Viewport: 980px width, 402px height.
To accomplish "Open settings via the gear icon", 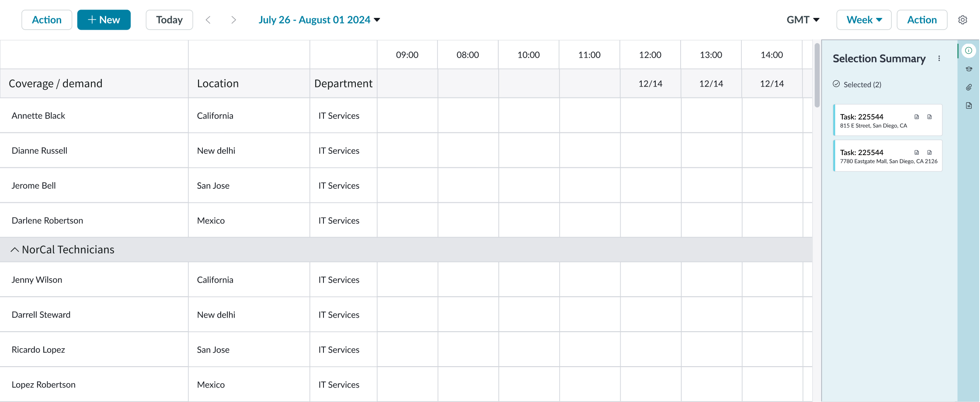I will click(963, 20).
